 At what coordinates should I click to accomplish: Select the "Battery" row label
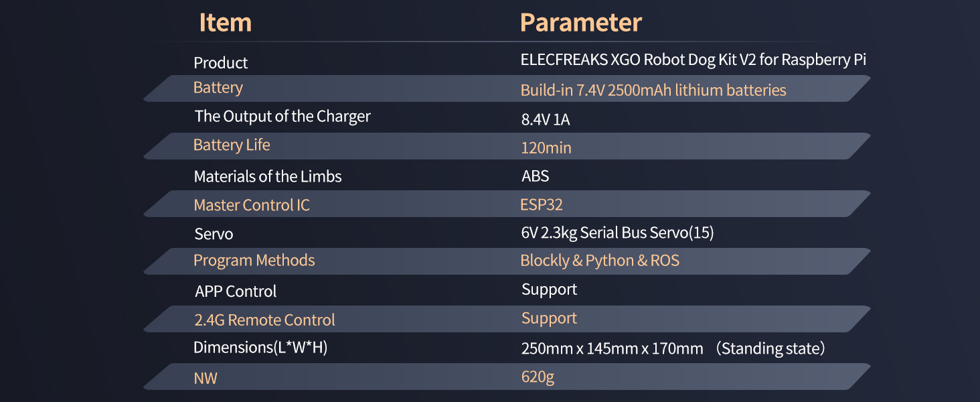point(218,88)
